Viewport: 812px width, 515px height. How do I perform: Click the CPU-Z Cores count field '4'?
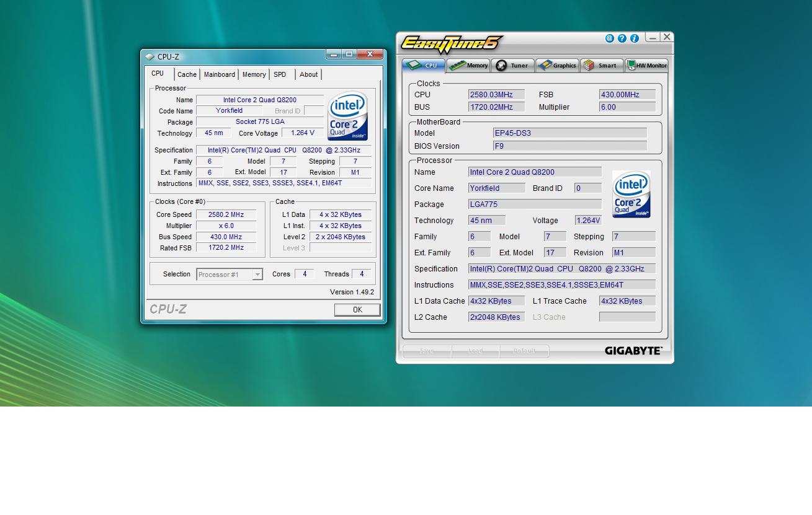pos(304,274)
